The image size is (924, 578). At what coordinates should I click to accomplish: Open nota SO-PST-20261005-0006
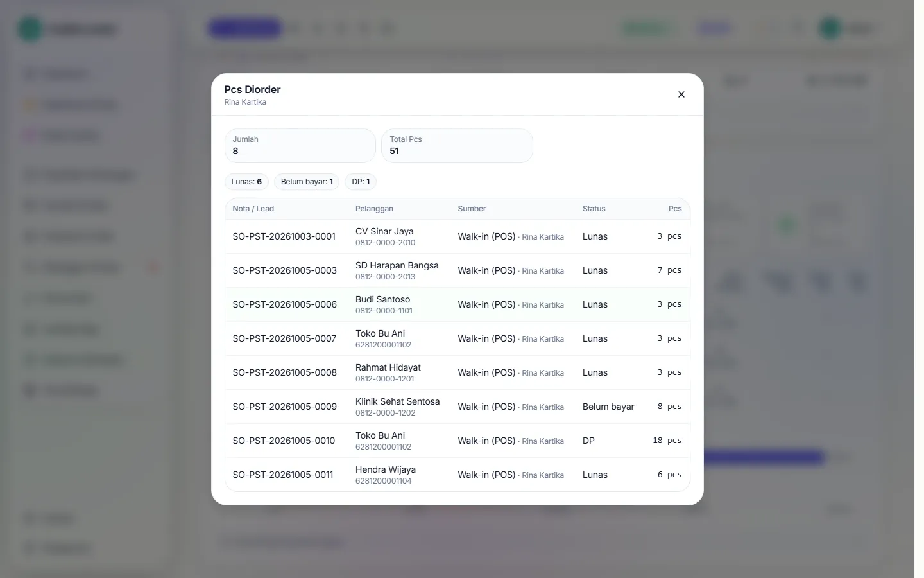(x=284, y=304)
